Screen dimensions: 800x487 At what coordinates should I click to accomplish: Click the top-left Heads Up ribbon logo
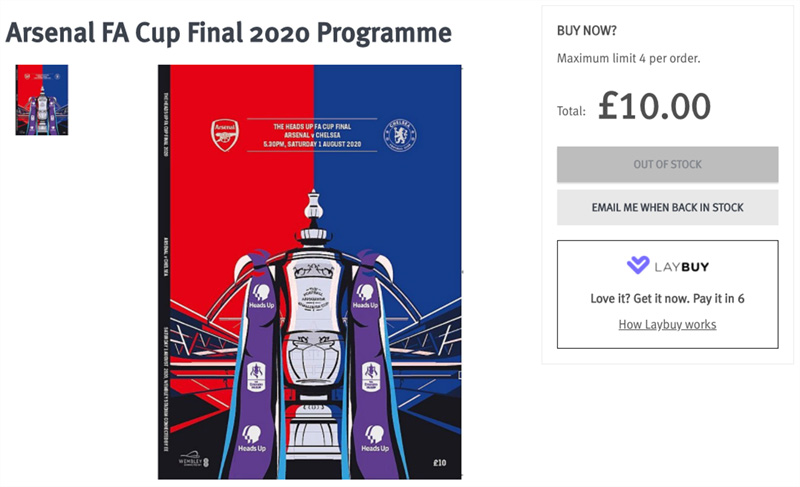(x=261, y=297)
